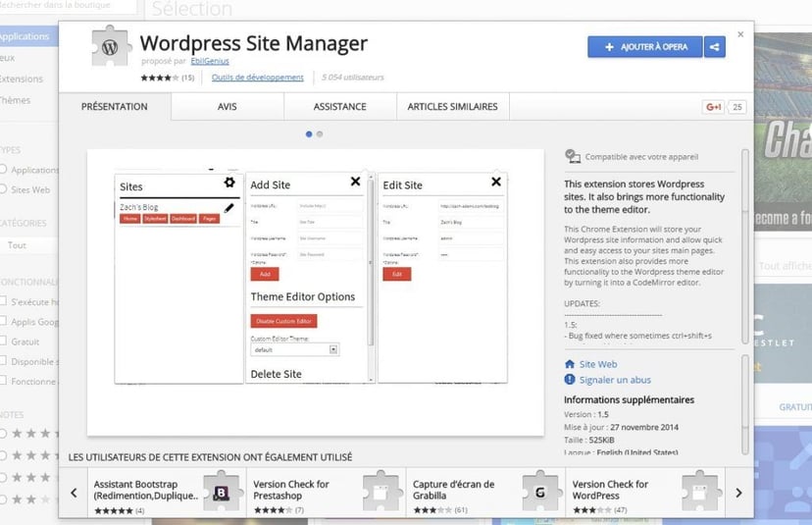Click the Wordpress Site Manager puzzle icon
This screenshot has height=525, width=812.
tap(110, 46)
